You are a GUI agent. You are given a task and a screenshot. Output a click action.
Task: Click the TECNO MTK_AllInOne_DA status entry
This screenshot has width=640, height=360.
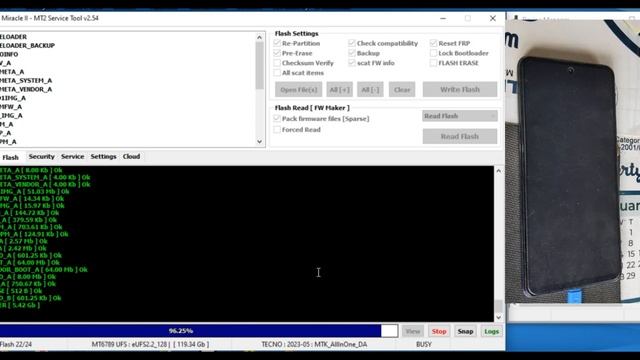tap(314, 344)
